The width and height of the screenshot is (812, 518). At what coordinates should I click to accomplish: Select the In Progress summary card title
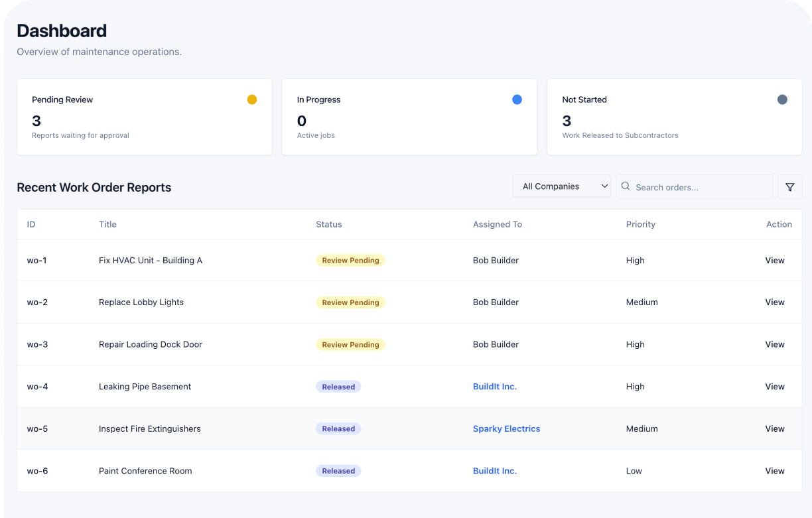(318, 99)
